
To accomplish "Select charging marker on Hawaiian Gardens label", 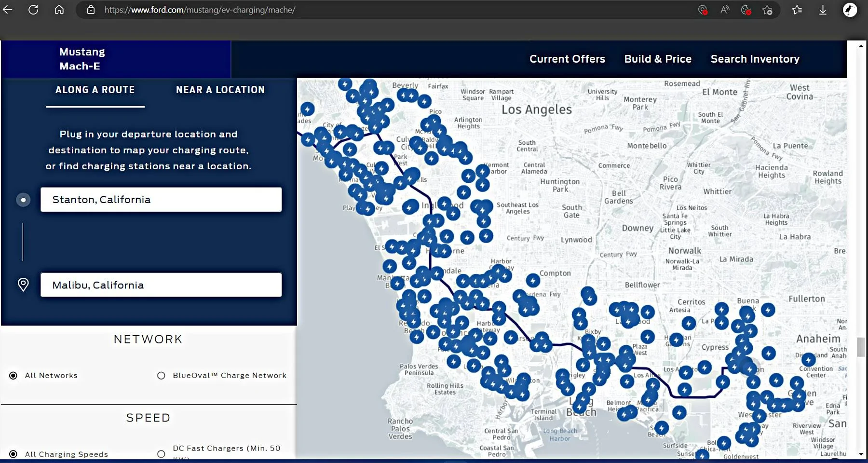I will click(x=677, y=340).
